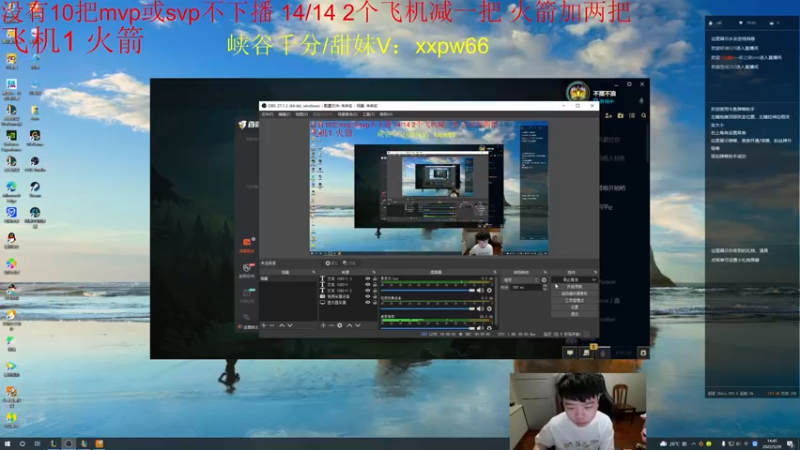Open 视图(V) menu in OBS

tap(302, 114)
